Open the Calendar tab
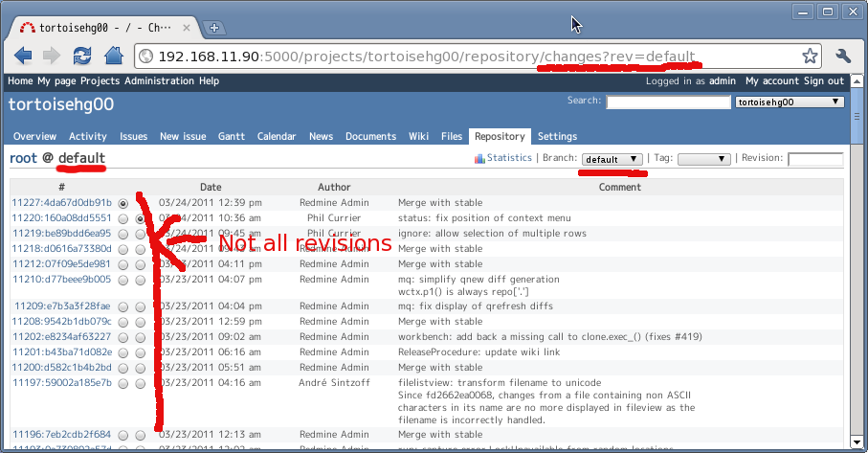Screen dimensions: 868x453 [x=277, y=136]
